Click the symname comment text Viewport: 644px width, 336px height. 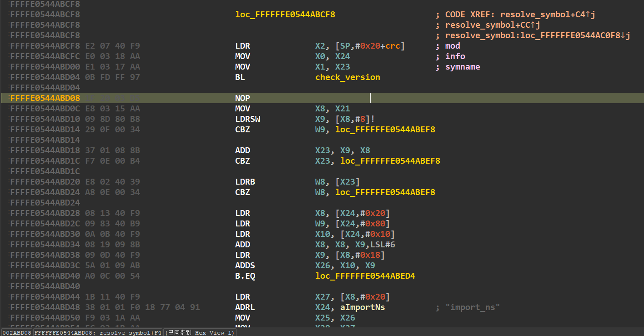(x=463, y=66)
